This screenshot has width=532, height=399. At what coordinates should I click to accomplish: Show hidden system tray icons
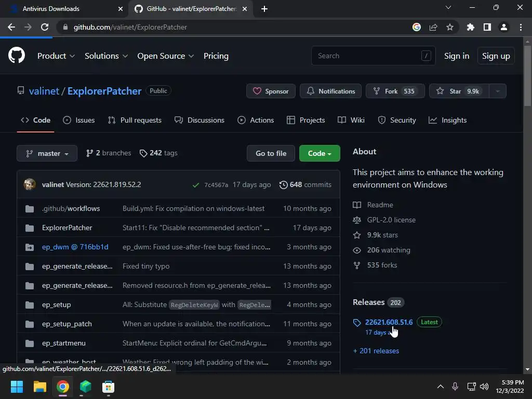click(x=441, y=387)
